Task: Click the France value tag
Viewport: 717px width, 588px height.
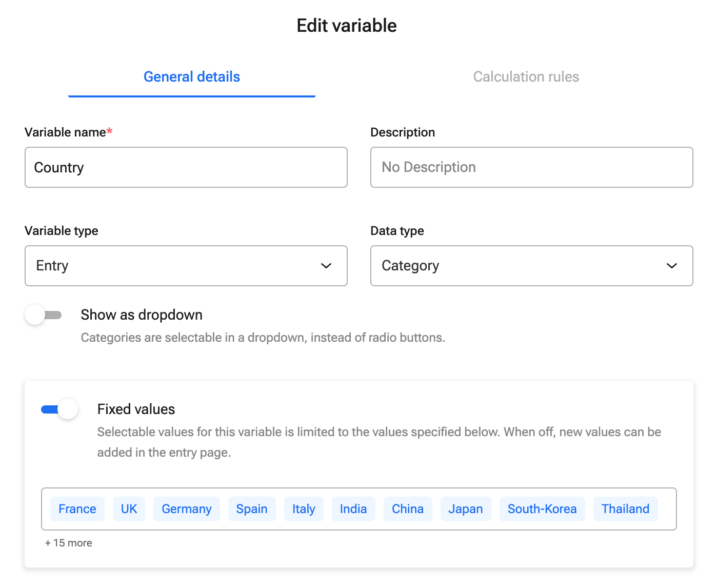Action: [77, 509]
